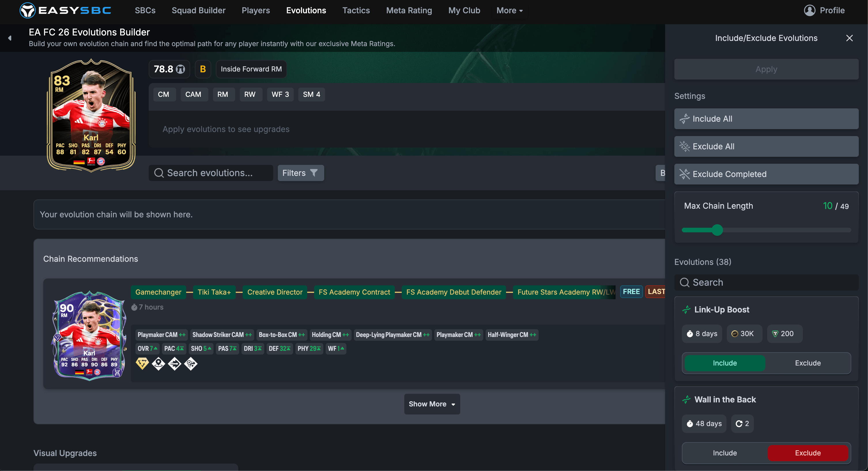Click the Exclude All DNA icon
This screenshot has width=868, height=471.
click(684, 146)
